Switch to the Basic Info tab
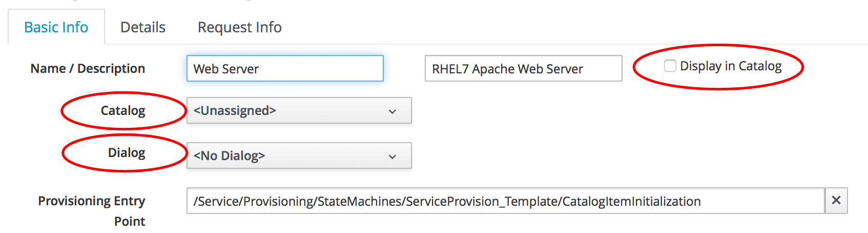Viewport: 868px width, 233px height. click(x=56, y=27)
